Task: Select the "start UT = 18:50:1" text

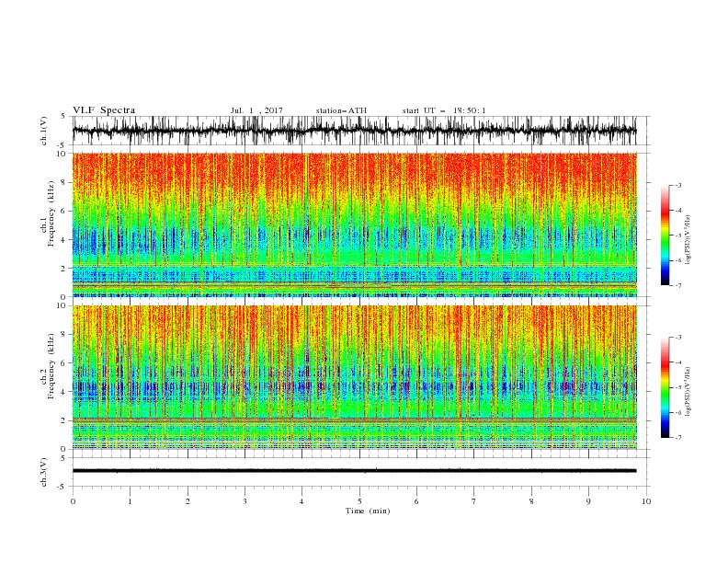Action: [x=444, y=110]
